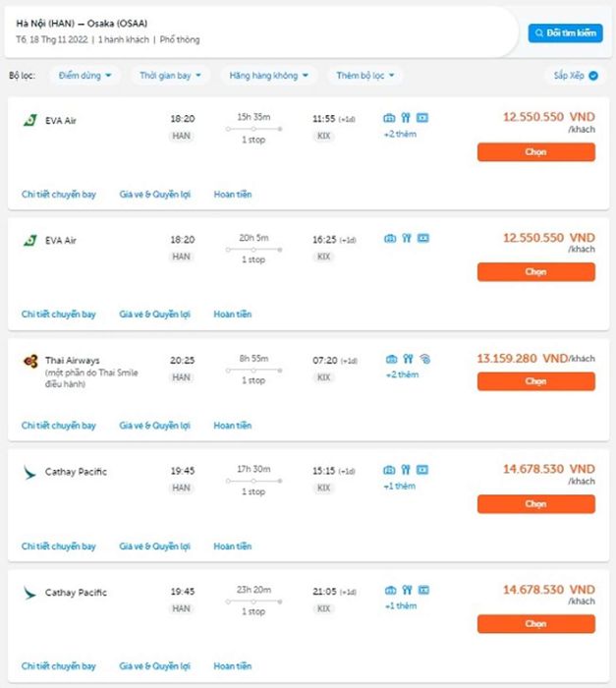Open Hoàn tiền tab for Cathay Pacific 17h 30m flight

[233, 546]
